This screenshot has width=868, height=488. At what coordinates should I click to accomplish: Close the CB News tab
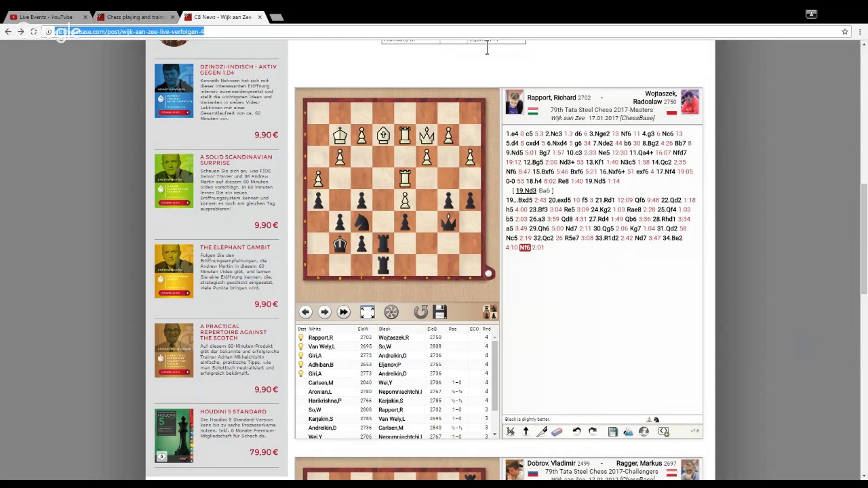point(259,17)
